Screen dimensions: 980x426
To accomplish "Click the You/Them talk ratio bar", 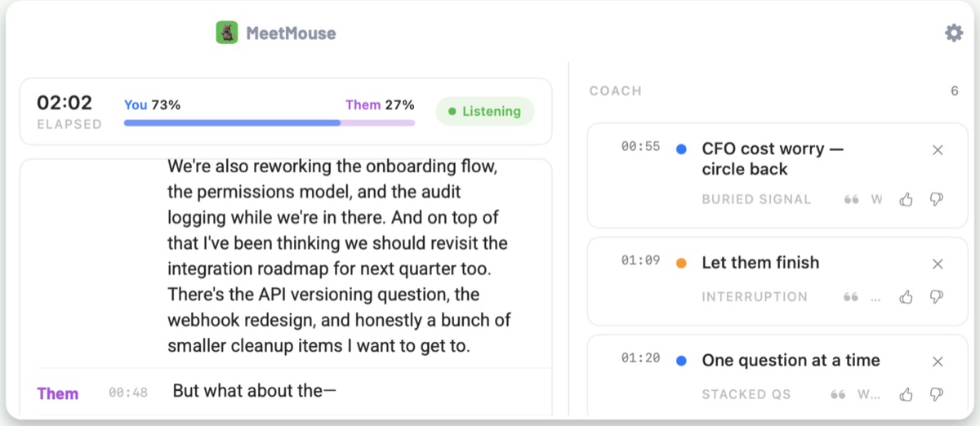I will coord(269,123).
